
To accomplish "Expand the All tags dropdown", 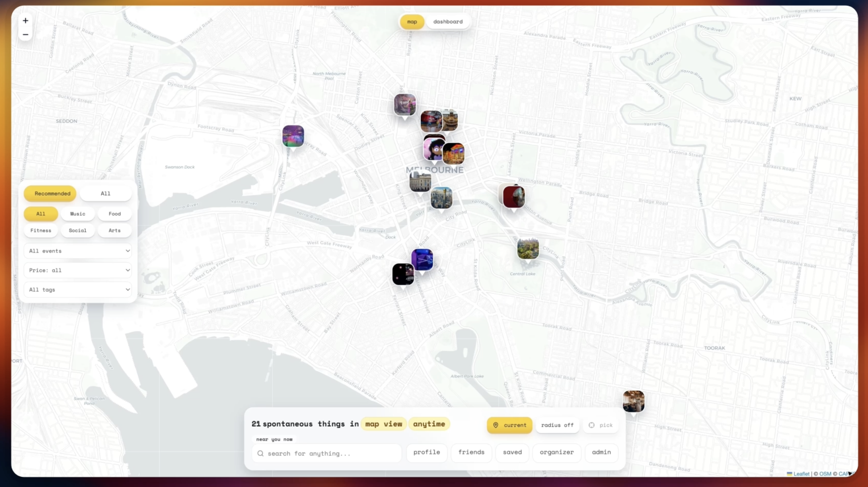I will pos(77,290).
